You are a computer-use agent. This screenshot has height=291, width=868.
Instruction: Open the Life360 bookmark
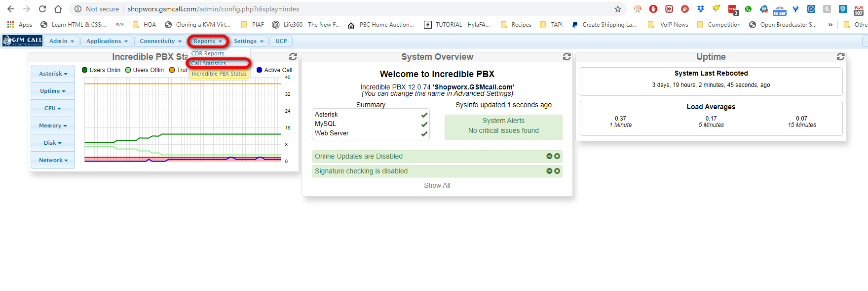pos(306,25)
